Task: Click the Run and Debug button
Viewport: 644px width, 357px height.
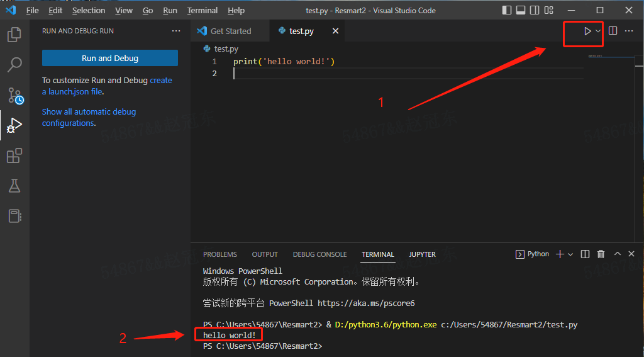Action: tap(110, 58)
